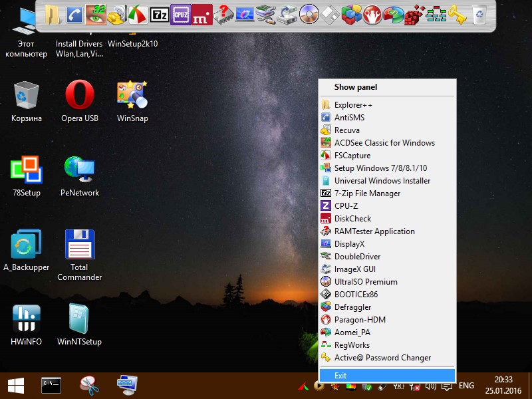
Task: Launch BOOTICE diamond icon in dock
Action: [x=330, y=15]
